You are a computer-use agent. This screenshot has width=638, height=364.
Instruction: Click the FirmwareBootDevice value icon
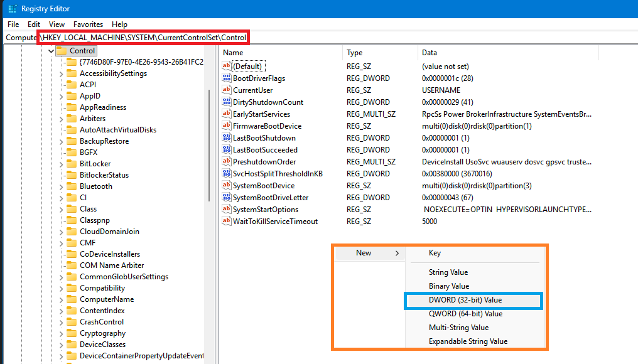(x=227, y=126)
